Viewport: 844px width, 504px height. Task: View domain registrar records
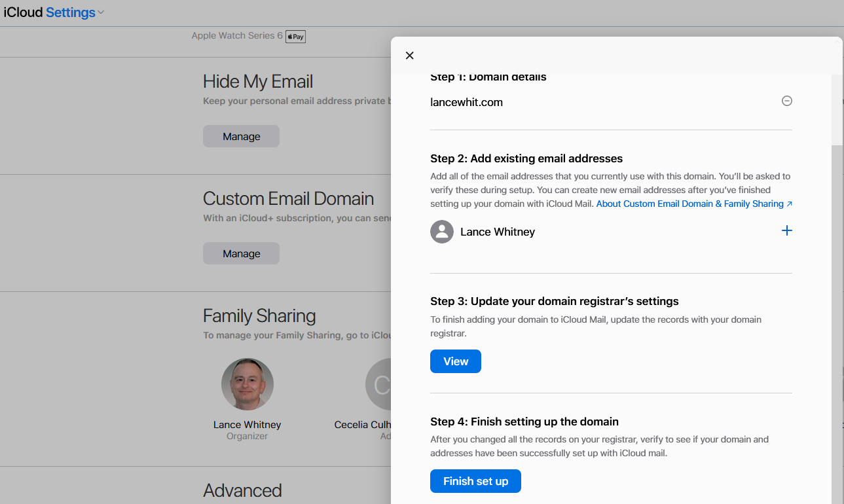coord(456,361)
